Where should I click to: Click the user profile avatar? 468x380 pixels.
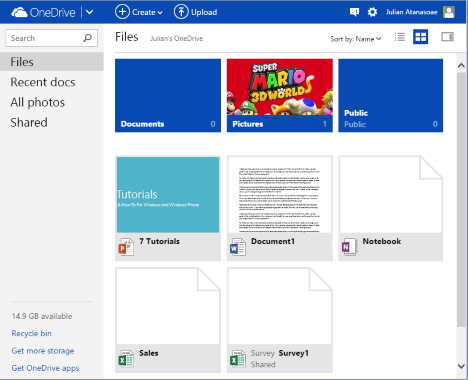tap(449, 12)
